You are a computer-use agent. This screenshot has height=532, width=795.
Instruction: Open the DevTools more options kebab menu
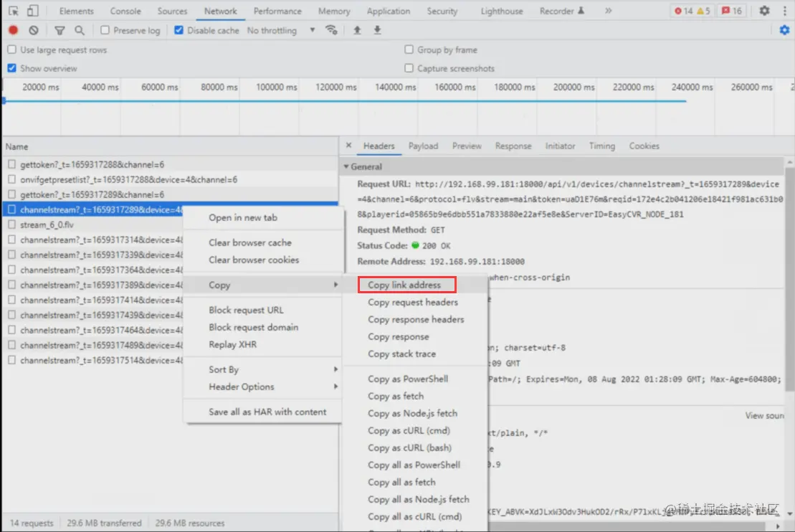point(784,11)
